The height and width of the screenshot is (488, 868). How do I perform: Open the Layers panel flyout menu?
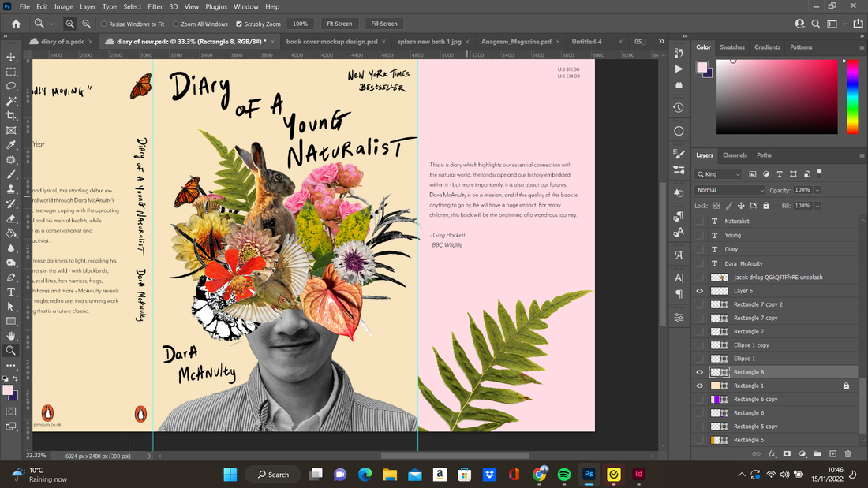pyautogui.click(x=862, y=155)
